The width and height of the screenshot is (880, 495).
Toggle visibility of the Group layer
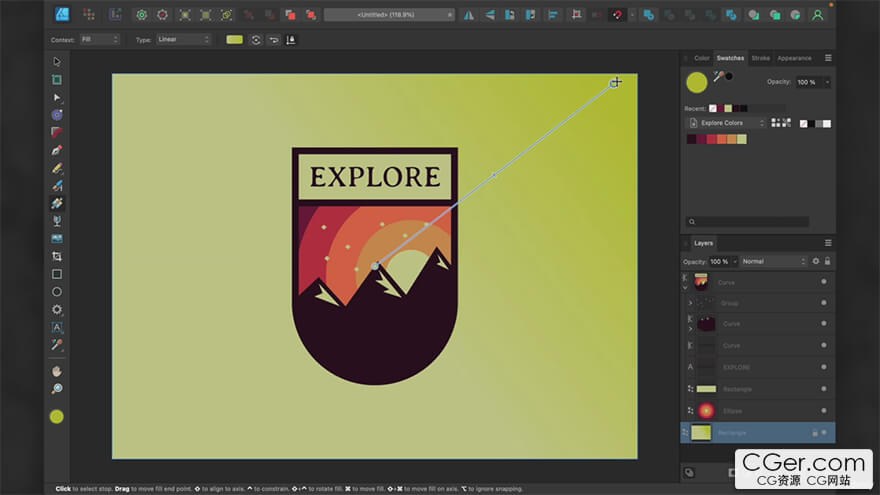823,303
